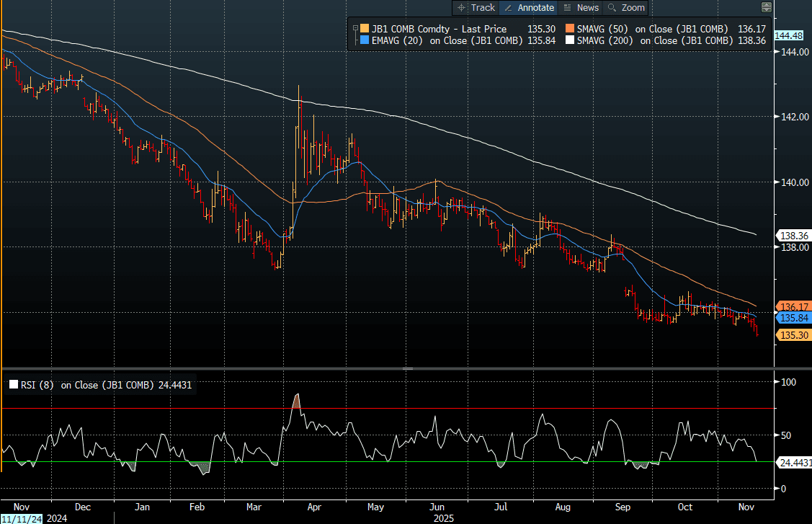Click the 135.30 last price axis tag
812x524 pixels.
(792, 334)
